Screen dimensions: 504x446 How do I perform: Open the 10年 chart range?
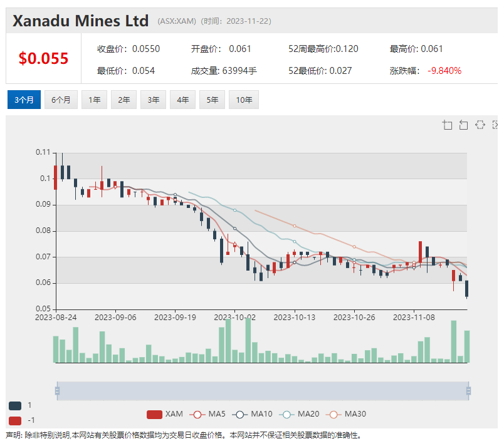click(244, 100)
